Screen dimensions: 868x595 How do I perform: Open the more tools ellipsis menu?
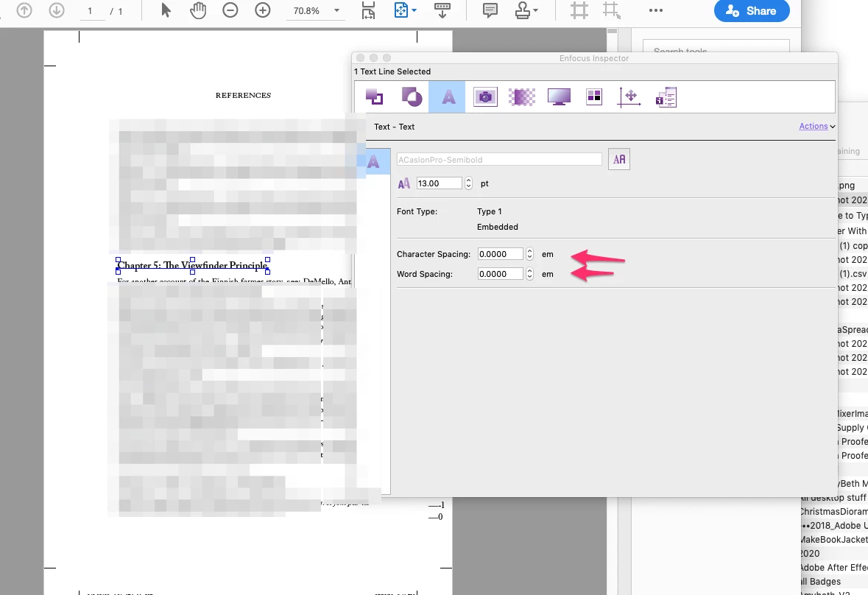click(655, 10)
